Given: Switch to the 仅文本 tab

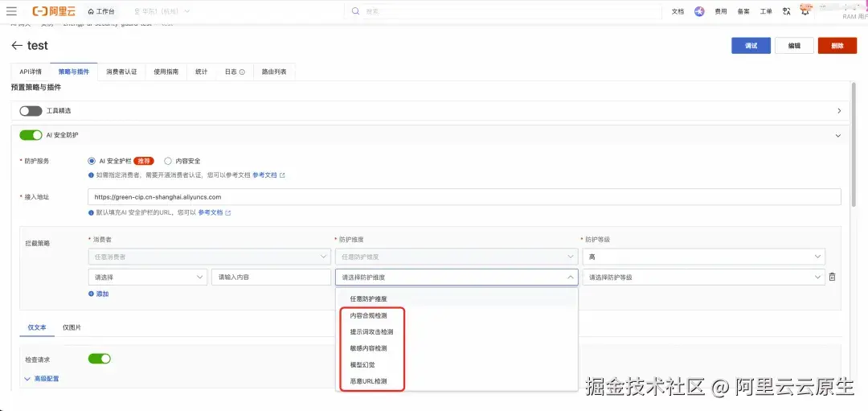Looking at the screenshot, I should point(37,327).
